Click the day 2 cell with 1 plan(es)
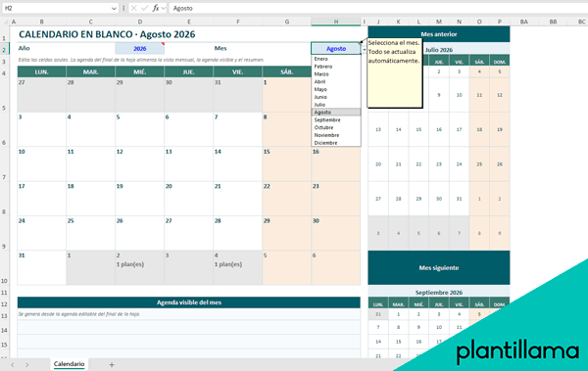588x371 pixels. [x=140, y=268]
